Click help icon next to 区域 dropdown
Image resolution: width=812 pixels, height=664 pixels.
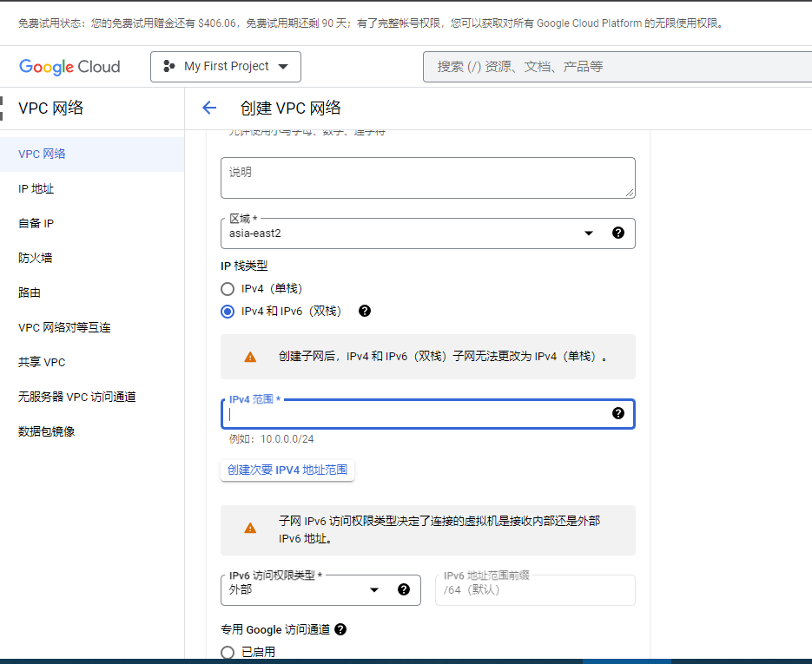point(618,233)
